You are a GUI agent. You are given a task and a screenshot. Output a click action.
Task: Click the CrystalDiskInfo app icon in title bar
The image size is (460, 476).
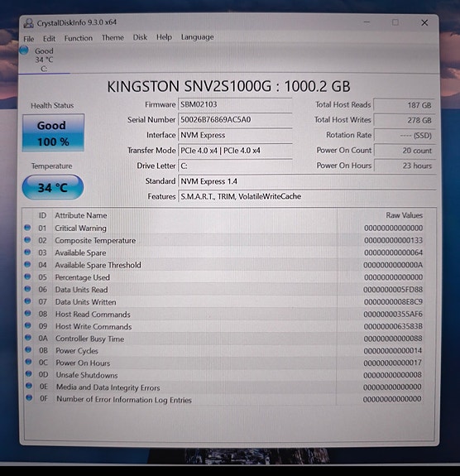[28, 23]
